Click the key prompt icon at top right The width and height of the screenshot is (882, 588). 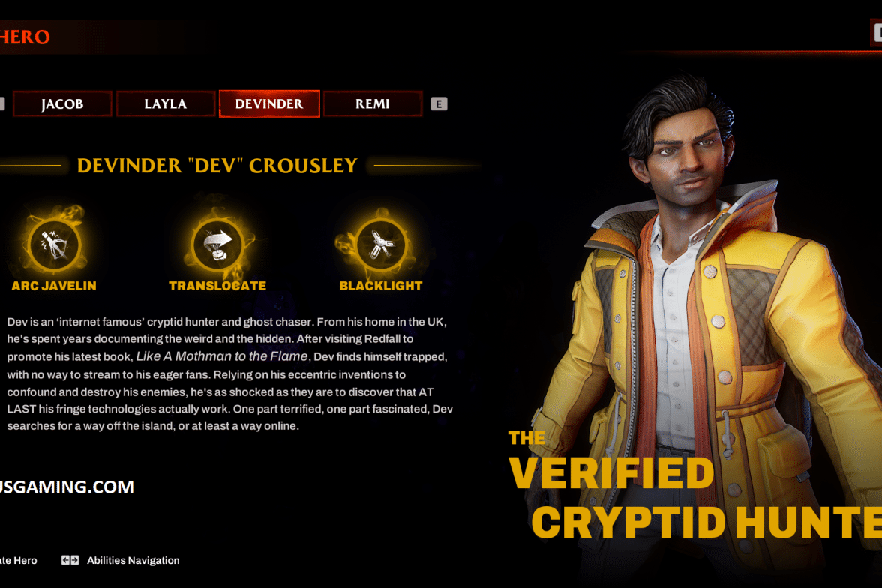pyautogui.click(x=876, y=33)
